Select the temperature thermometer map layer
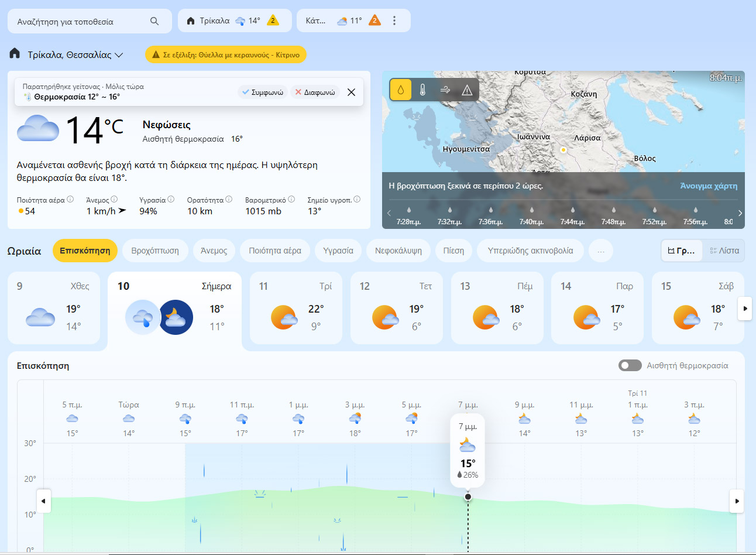The image size is (756, 555). [x=422, y=90]
